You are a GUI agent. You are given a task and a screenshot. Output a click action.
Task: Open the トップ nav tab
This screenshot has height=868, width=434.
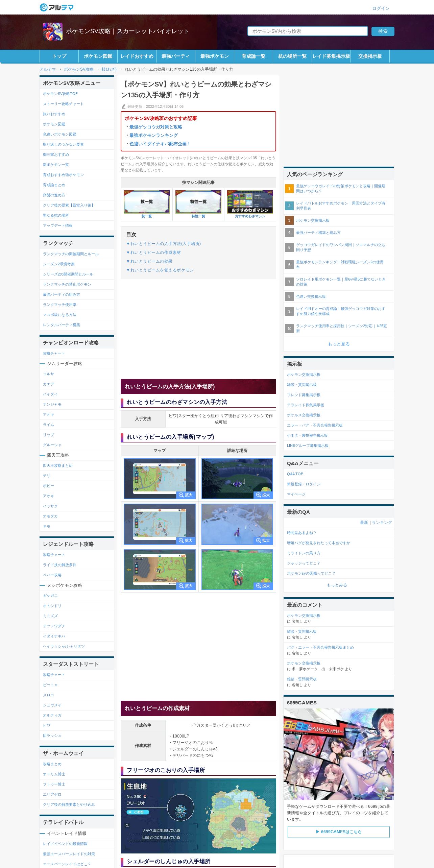(59, 56)
